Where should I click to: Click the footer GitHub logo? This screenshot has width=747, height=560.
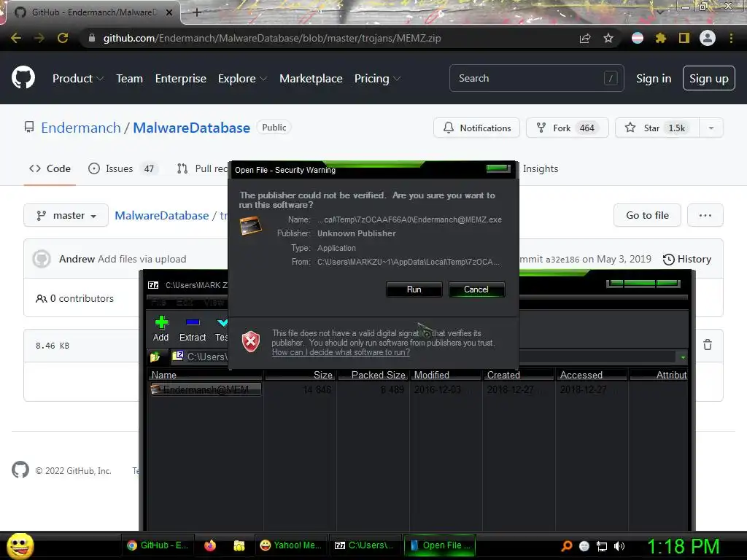coord(20,470)
